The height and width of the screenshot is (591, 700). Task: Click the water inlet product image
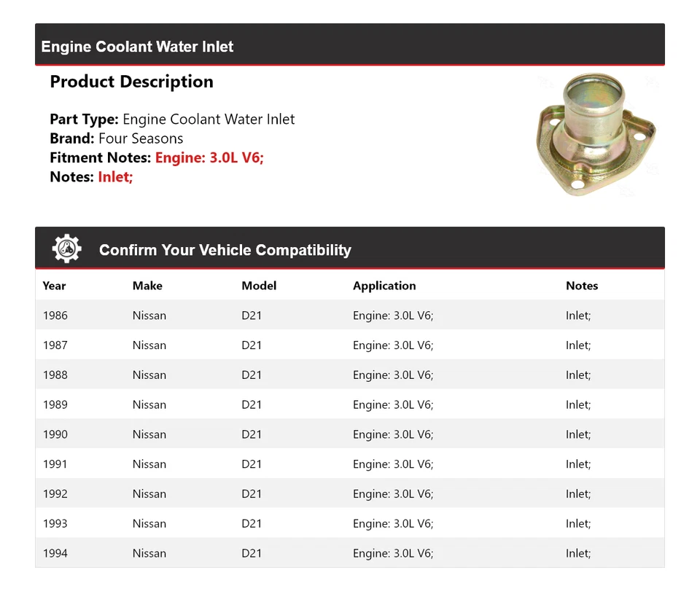[595, 134]
